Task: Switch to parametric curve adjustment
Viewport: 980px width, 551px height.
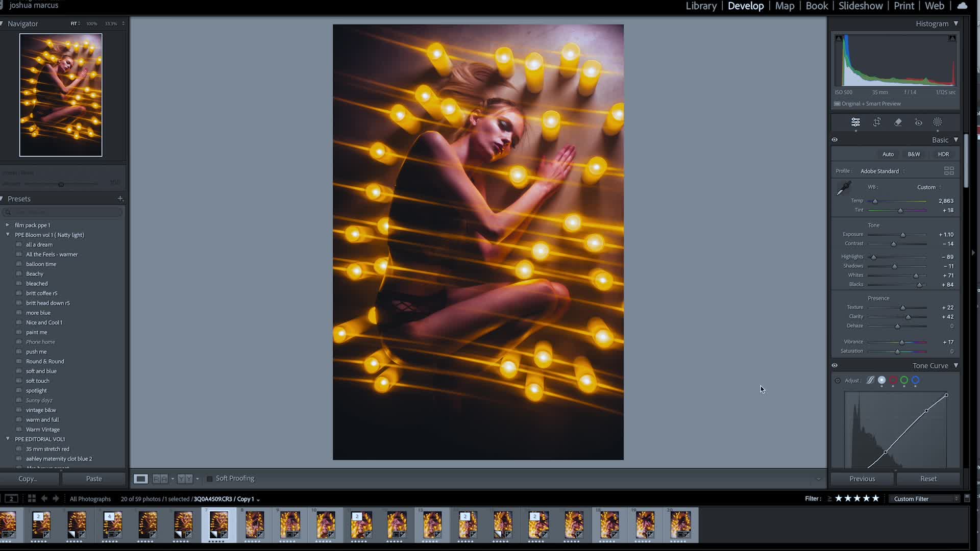Action: [871, 381]
